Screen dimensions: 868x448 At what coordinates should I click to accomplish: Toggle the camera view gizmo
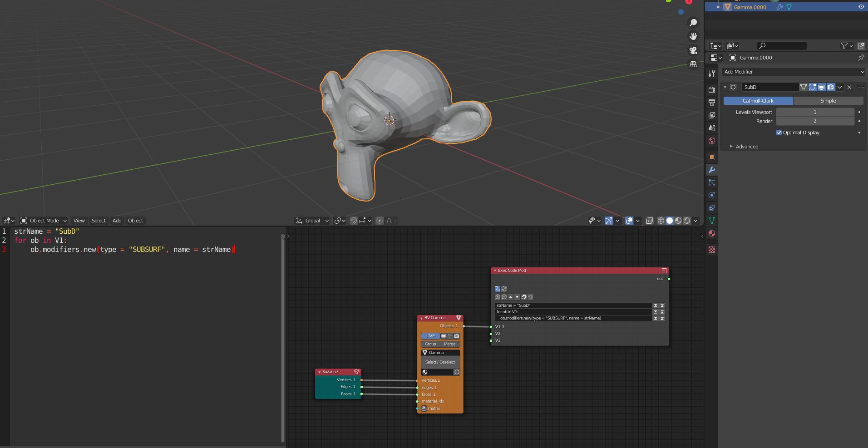point(693,50)
